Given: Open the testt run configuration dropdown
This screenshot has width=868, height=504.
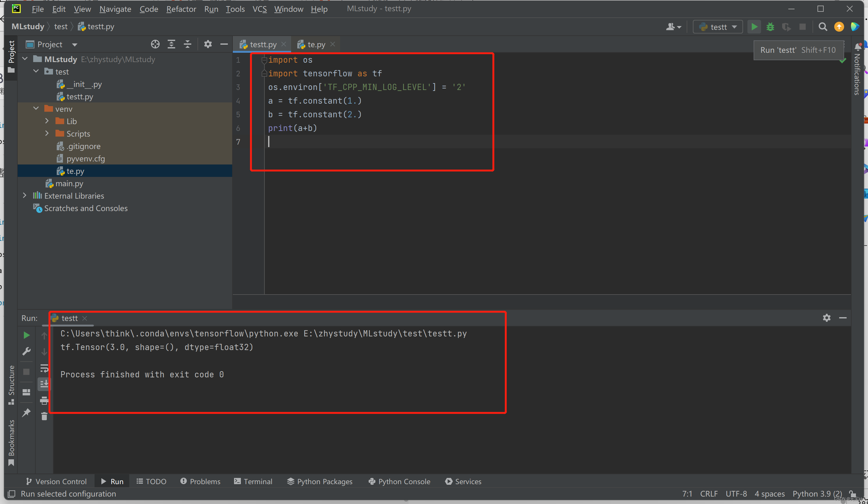Looking at the screenshot, I should [718, 27].
